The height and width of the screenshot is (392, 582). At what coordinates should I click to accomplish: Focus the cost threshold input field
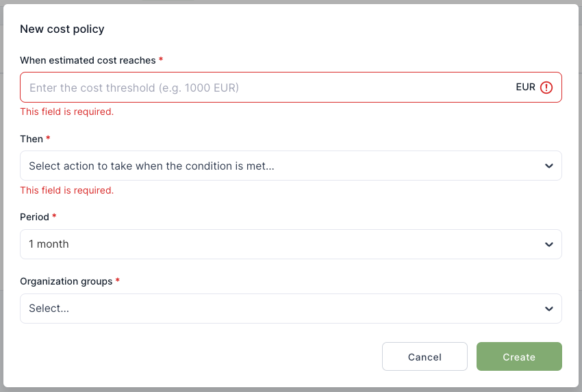[267, 88]
